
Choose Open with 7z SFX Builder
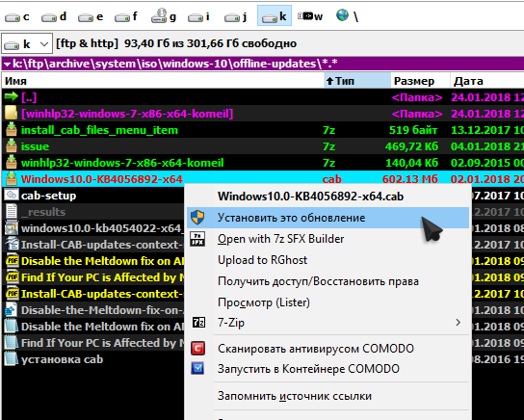327,239
